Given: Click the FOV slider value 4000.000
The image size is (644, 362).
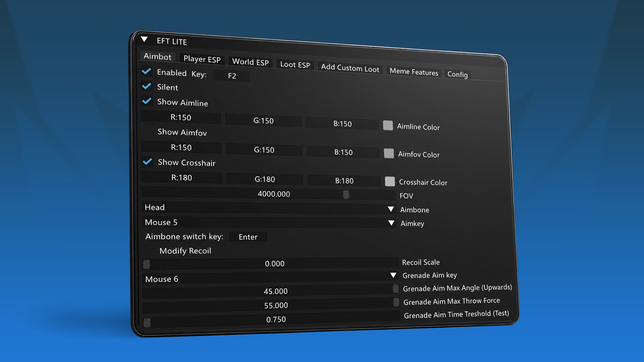Looking at the screenshot, I should pyautogui.click(x=274, y=194).
